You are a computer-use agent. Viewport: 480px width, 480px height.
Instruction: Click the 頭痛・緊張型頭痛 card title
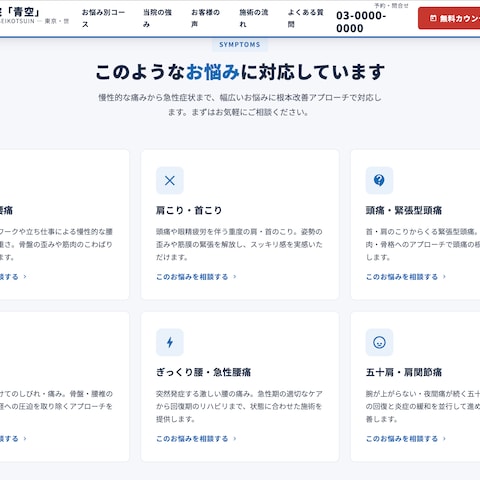(404, 210)
